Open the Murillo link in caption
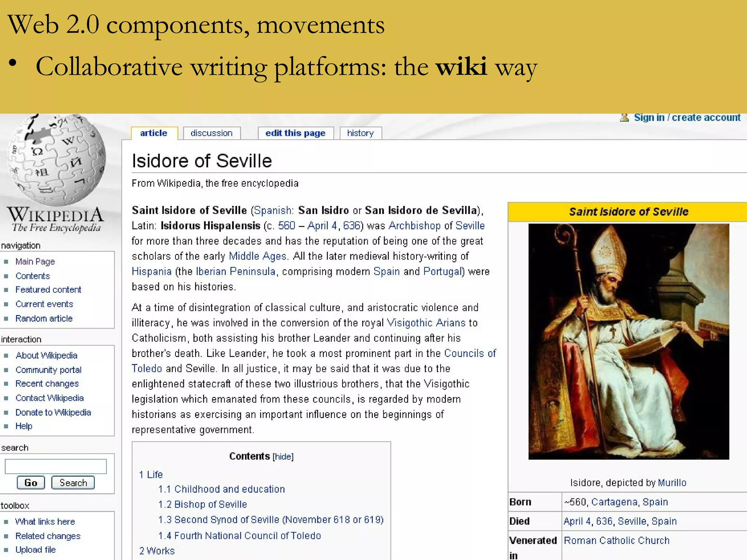The image size is (747, 560). click(672, 483)
